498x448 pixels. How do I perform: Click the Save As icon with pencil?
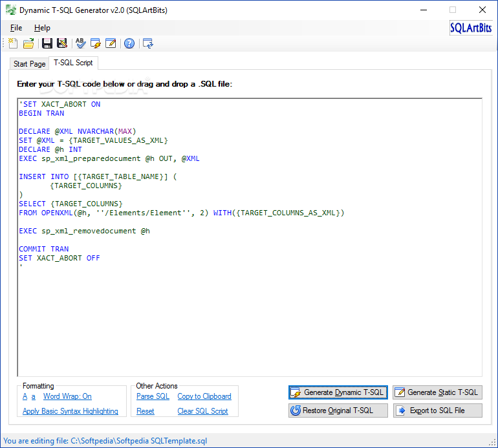62,43
